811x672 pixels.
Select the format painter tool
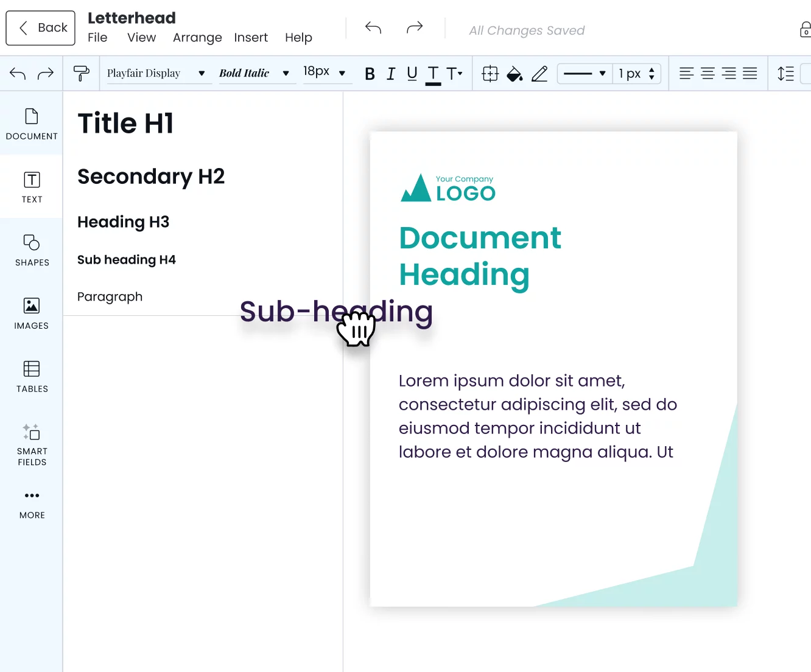[x=81, y=74]
